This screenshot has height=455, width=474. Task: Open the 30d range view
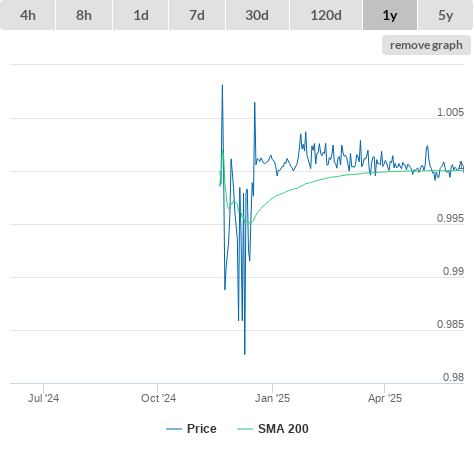click(x=257, y=15)
